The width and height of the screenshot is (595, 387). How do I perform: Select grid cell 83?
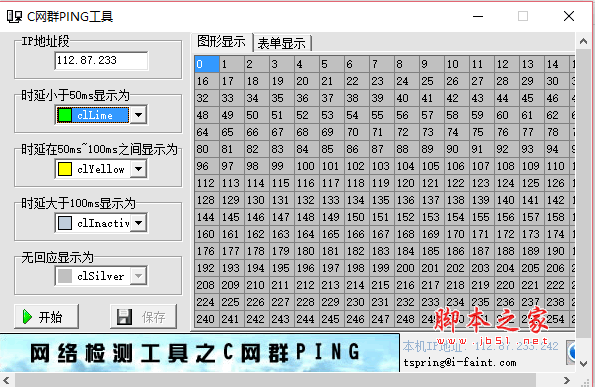[282, 149]
